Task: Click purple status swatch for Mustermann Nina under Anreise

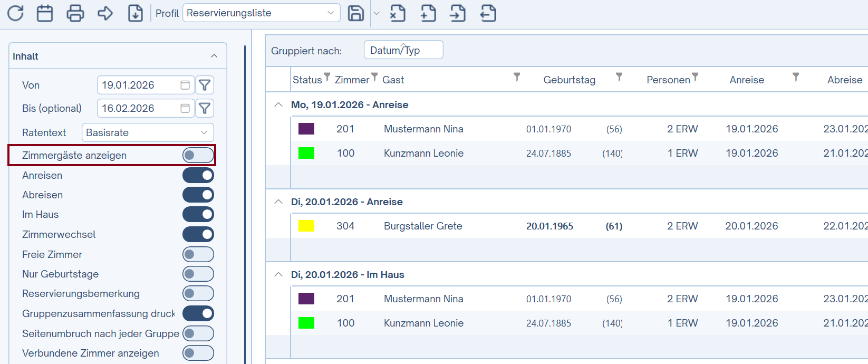Action: click(x=306, y=129)
